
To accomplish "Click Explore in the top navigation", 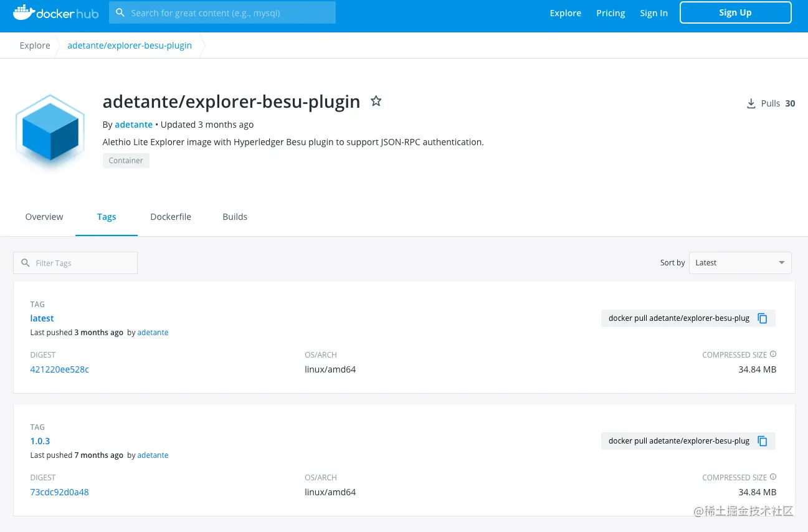I will coord(566,13).
